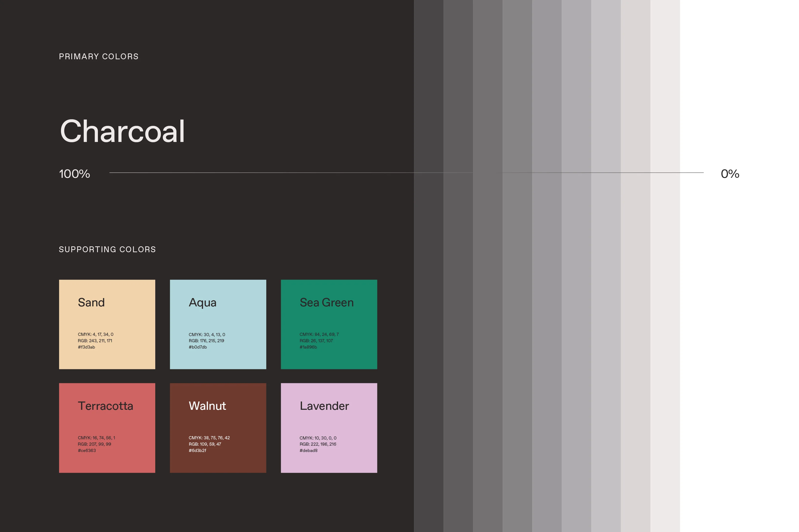Viewport: 799px width, 532px height.
Task: Select the Aqua color swatch
Action: 218,324
